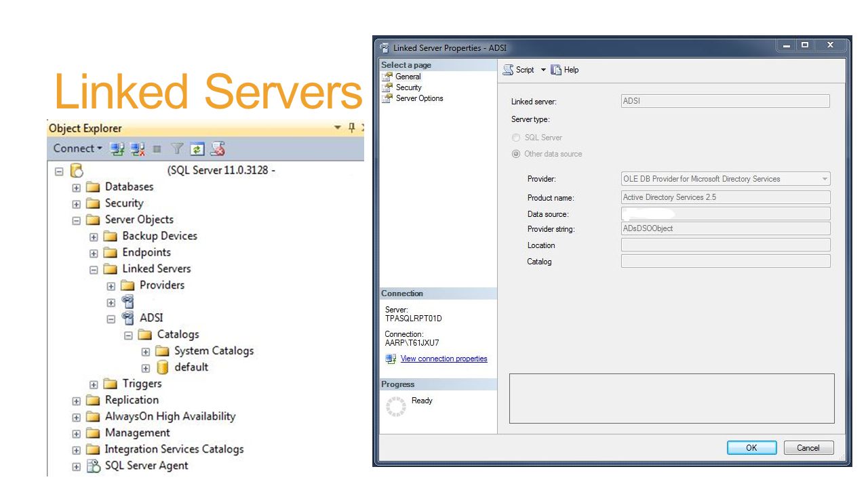Expand the Endpoints folder
Image resolution: width=868 pixels, height=488 pixels.
coord(94,253)
